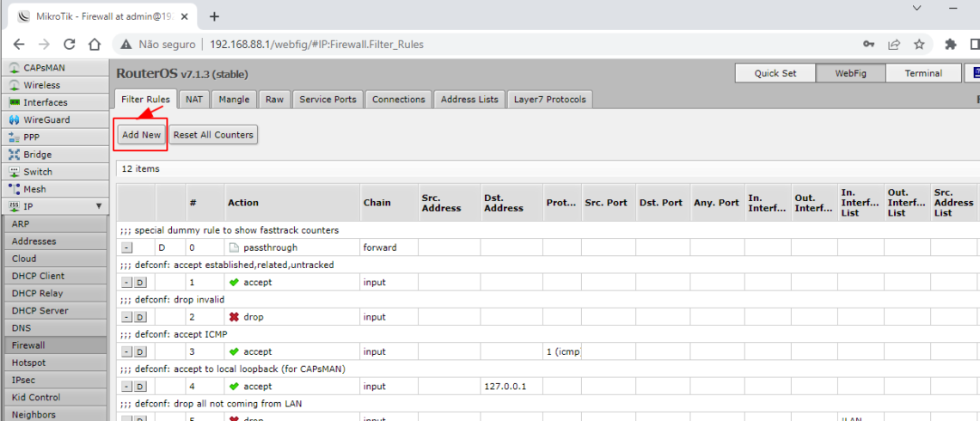Click the saved password key icon
This screenshot has width=980, height=421.
(869, 45)
